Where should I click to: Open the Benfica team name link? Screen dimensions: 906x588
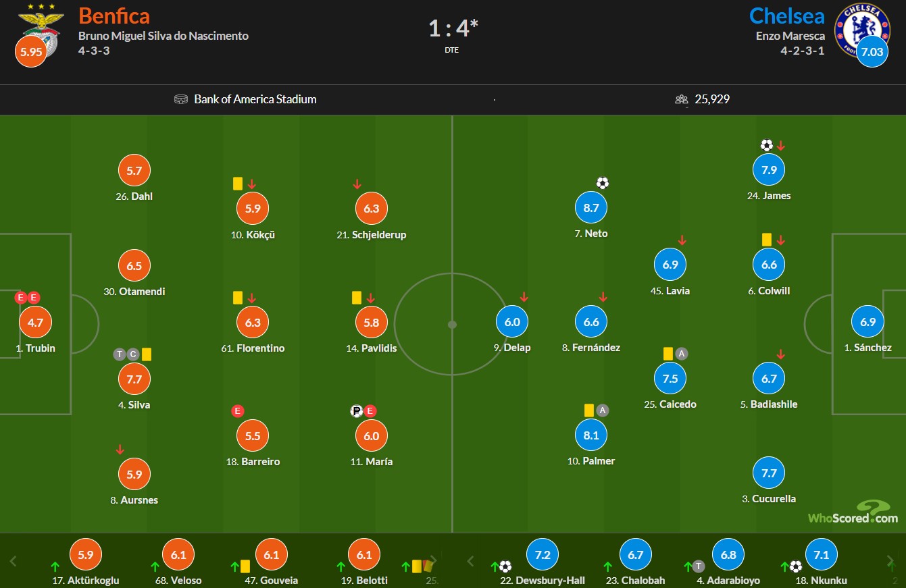click(114, 16)
